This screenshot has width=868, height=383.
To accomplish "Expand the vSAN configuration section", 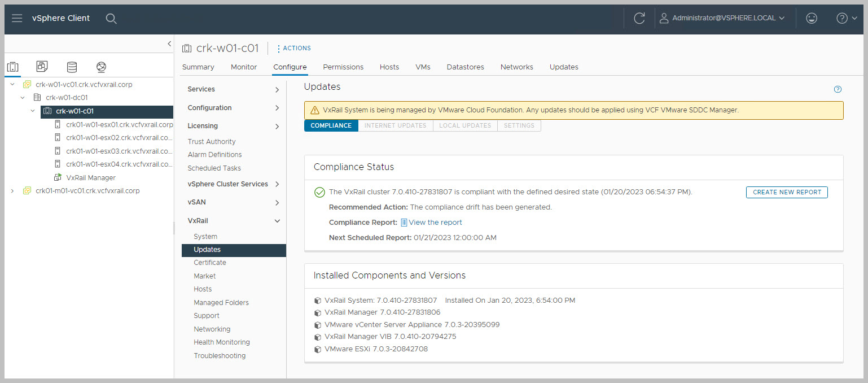I will (277, 203).
